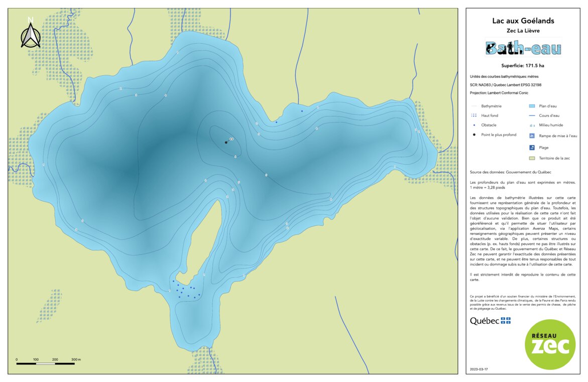Screen dimensions: 588x382
Task: Click the Zec La Lièvre subtitle
Action: click(524, 30)
